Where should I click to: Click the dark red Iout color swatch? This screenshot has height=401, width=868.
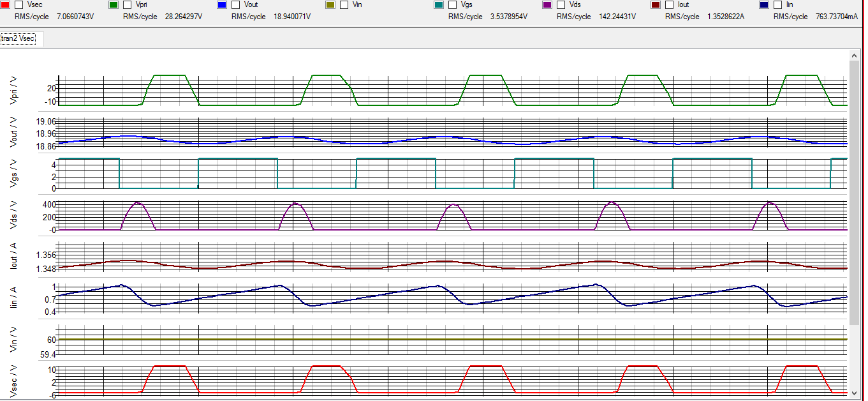coord(655,4)
